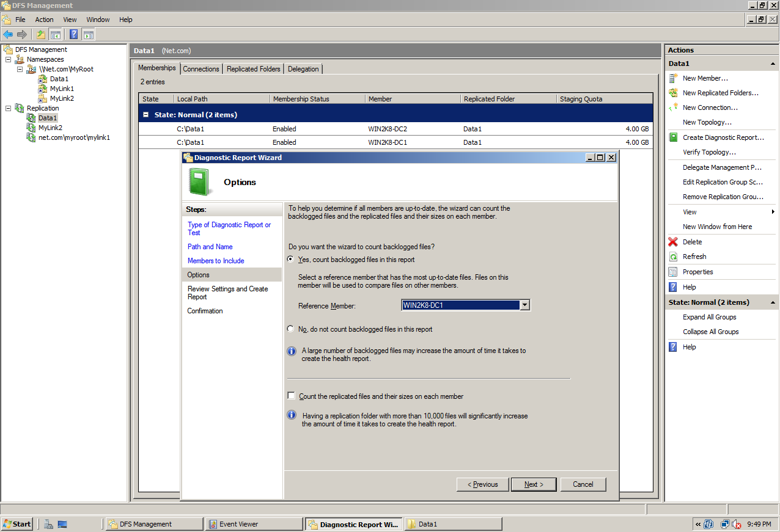This screenshot has width=780, height=532.
Task: Click the Next > button in wizard
Action: click(x=534, y=484)
